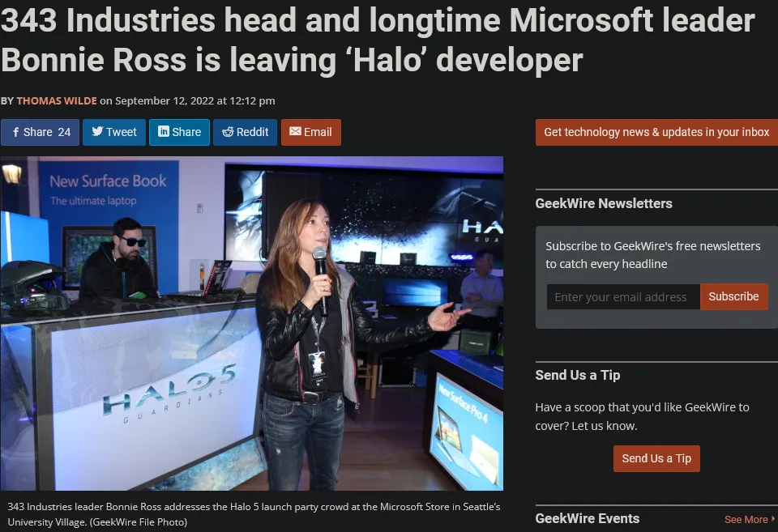The width and height of the screenshot is (778, 532).
Task: Click the article headline about Bonnie Ross
Action: click(377, 40)
